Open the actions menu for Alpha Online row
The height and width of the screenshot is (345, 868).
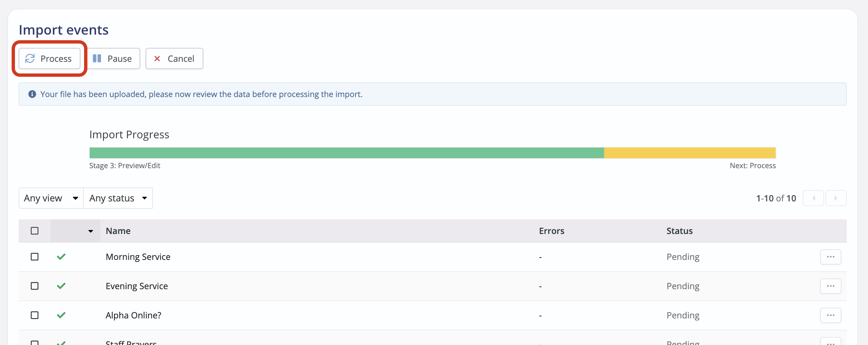(x=830, y=315)
